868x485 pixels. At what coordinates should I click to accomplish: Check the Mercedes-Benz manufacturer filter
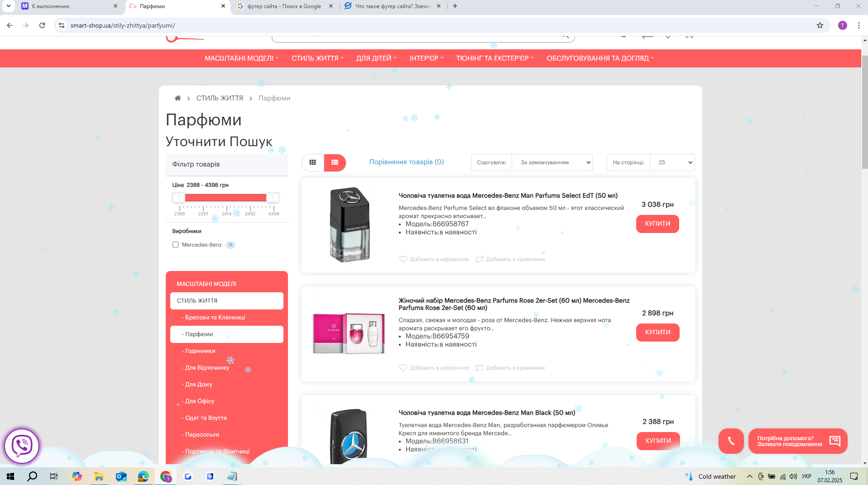click(x=175, y=245)
